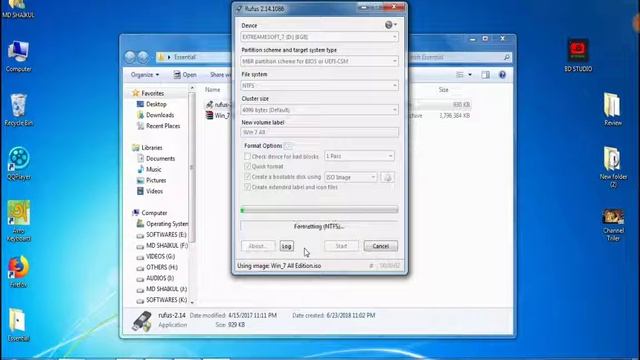The width and height of the screenshot is (640, 360).
Task: Click the Log button in Rufus
Action: click(287, 246)
